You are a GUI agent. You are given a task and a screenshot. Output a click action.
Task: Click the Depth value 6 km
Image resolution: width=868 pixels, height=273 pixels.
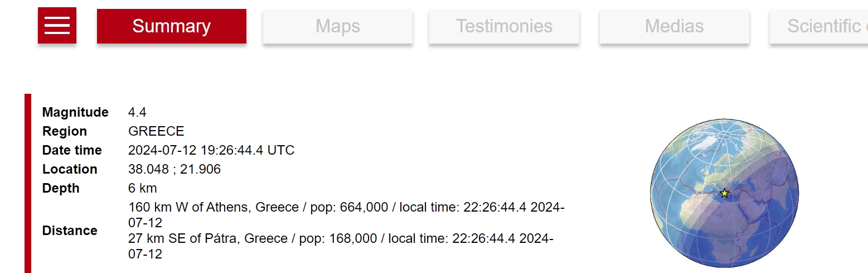(142, 188)
